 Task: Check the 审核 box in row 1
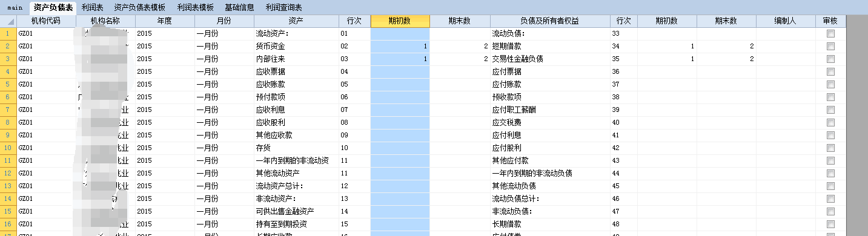pos(830,34)
